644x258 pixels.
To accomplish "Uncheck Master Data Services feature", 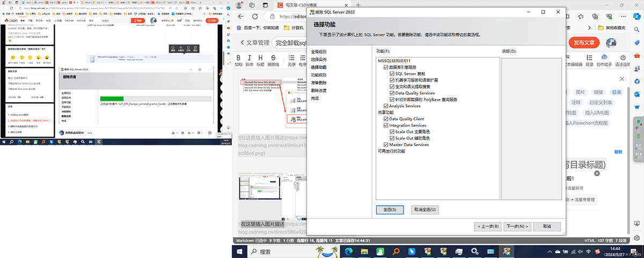I will [x=386, y=145].
